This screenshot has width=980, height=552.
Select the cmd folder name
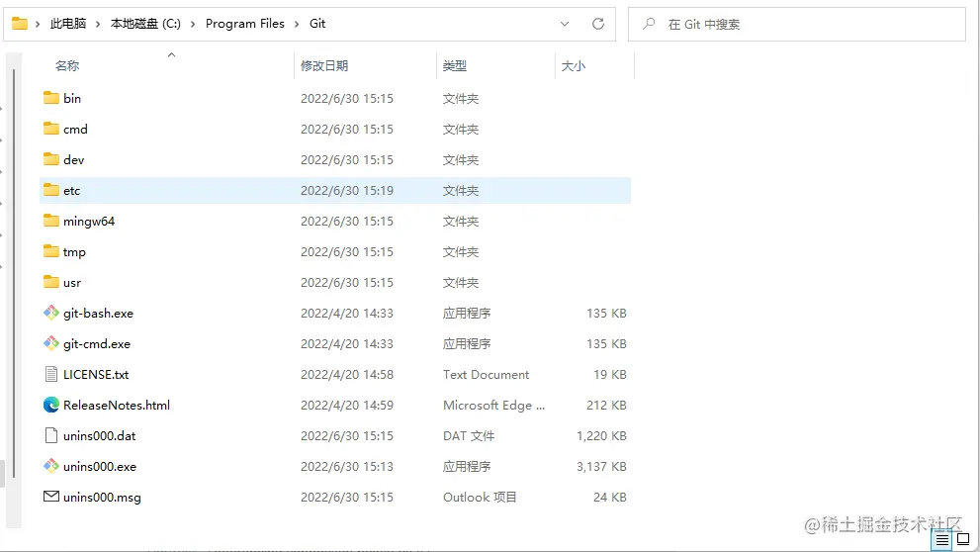click(x=75, y=129)
